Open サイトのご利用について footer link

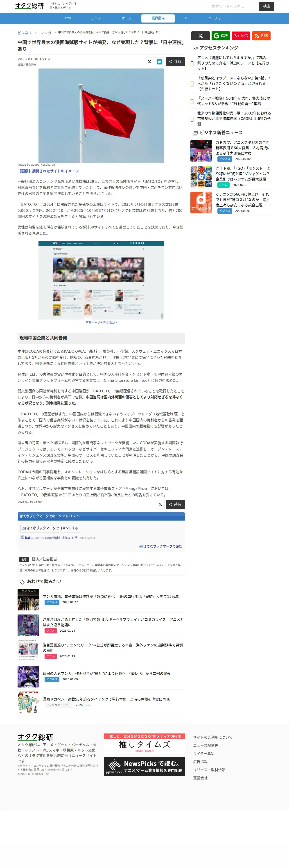click(x=213, y=737)
